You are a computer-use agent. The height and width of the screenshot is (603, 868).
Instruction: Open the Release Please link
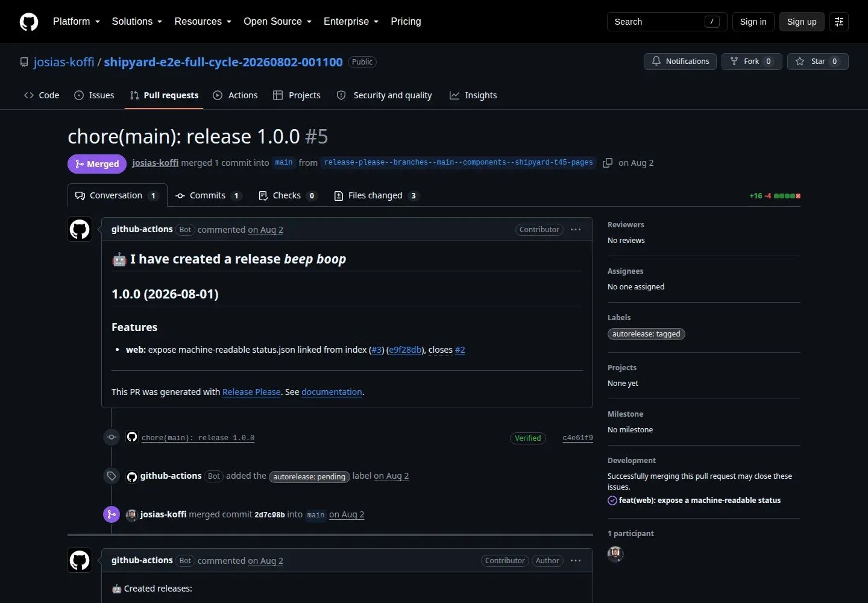pyautogui.click(x=251, y=392)
